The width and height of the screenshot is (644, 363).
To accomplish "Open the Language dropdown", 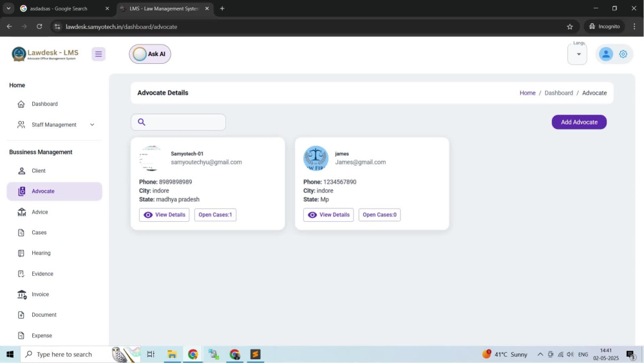I will [x=578, y=54].
